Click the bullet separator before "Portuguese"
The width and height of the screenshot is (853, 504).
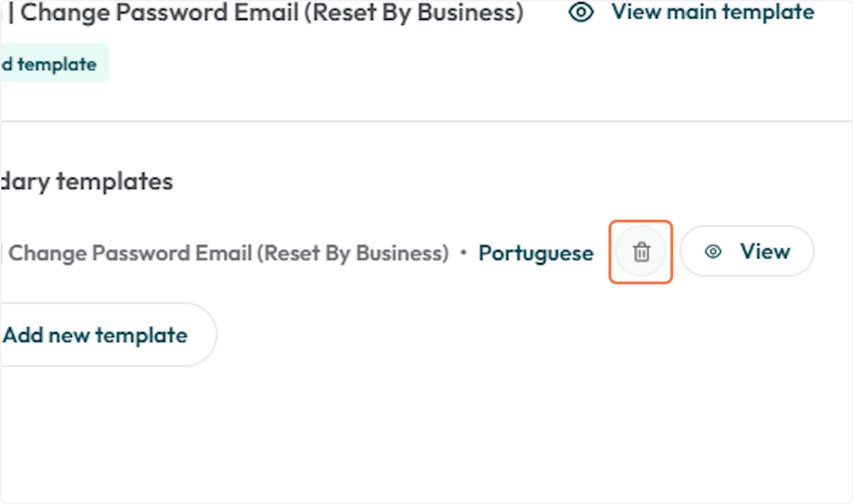(x=463, y=253)
